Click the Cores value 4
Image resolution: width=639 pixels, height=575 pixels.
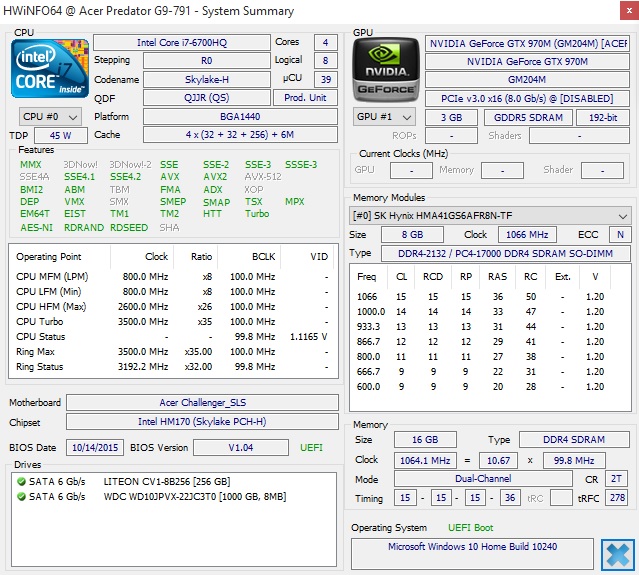pyautogui.click(x=326, y=42)
